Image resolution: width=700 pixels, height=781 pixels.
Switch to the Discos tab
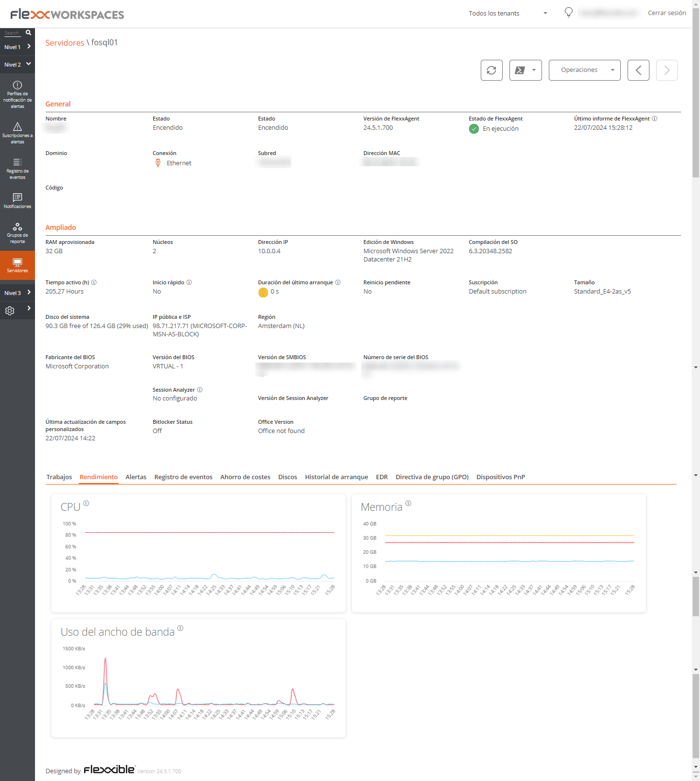(288, 477)
